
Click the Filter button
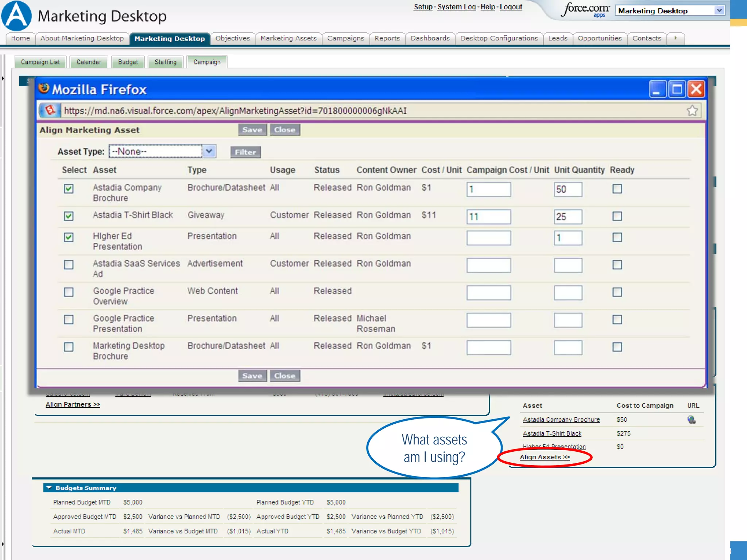click(x=245, y=152)
